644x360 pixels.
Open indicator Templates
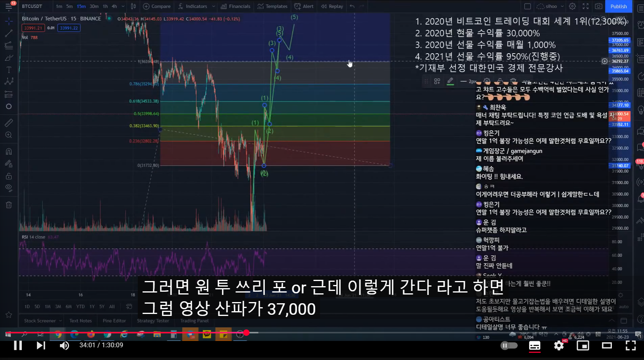[272, 6]
